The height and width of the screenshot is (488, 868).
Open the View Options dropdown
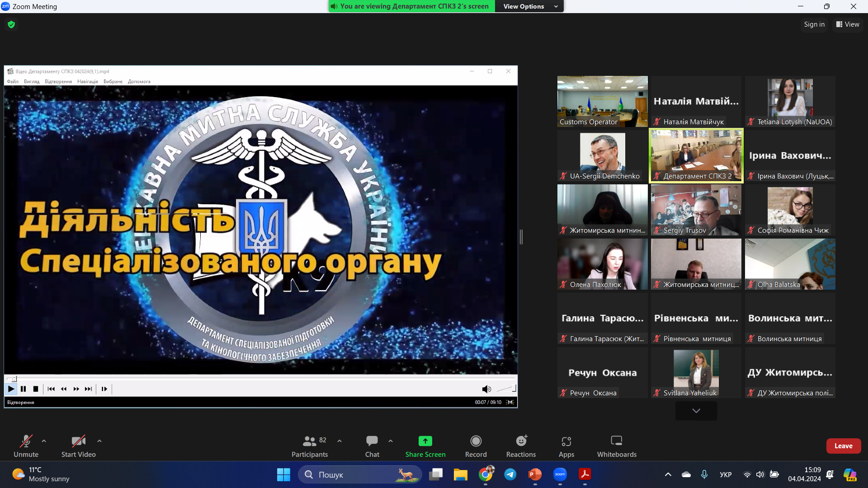529,6
